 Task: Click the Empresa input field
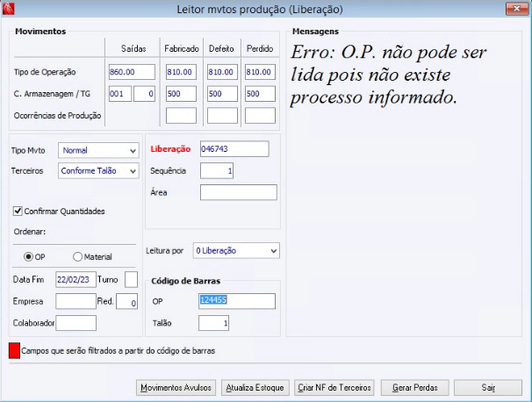pyautogui.click(x=76, y=301)
